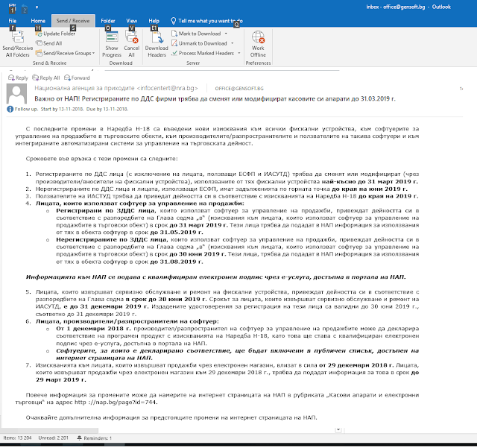Click the Tell me what you want to do box
477x448 pixels.
[207, 21]
